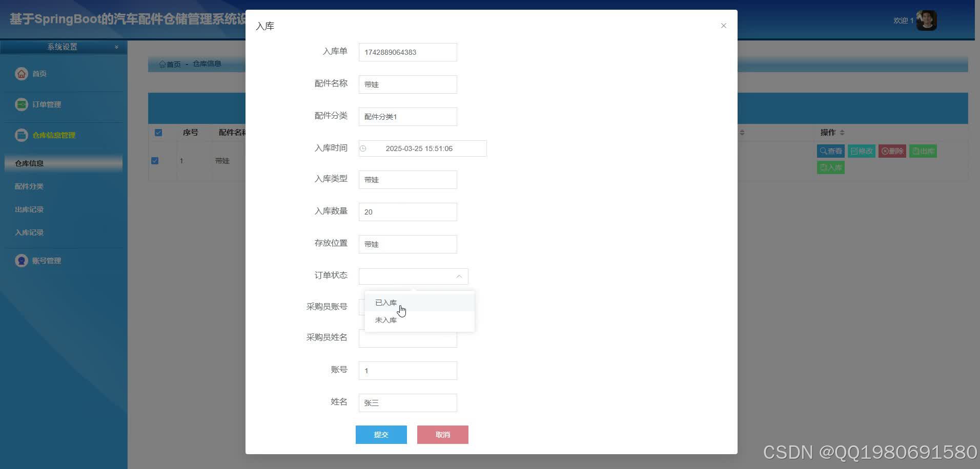Open the 订单状态 dropdown
This screenshot has height=469, width=980.
coord(413,276)
